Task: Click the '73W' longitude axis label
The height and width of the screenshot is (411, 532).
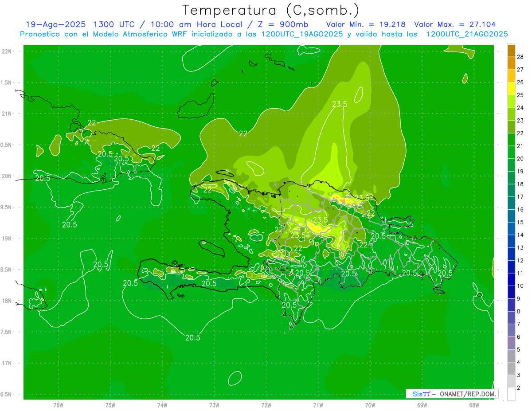Action: coord(214,405)
